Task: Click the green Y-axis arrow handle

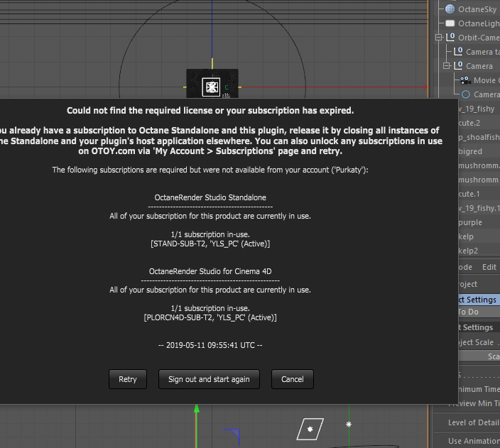Action: (197, 408)
